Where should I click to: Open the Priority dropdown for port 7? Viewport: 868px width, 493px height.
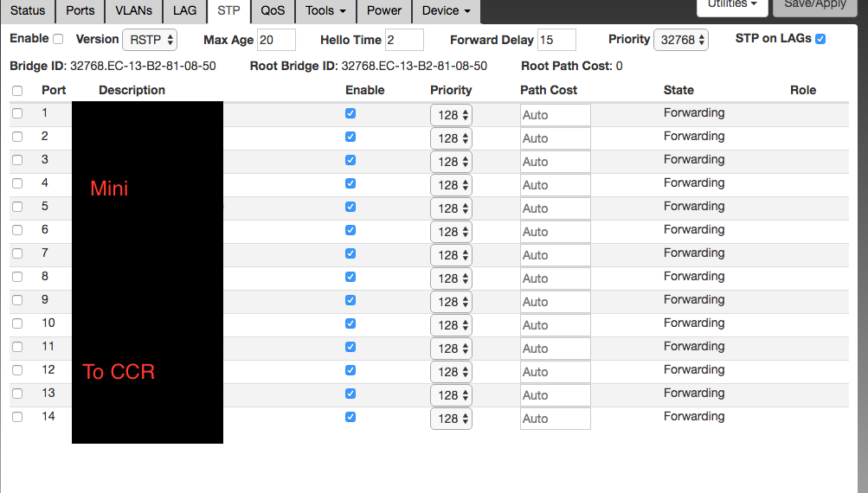[451, 255]
